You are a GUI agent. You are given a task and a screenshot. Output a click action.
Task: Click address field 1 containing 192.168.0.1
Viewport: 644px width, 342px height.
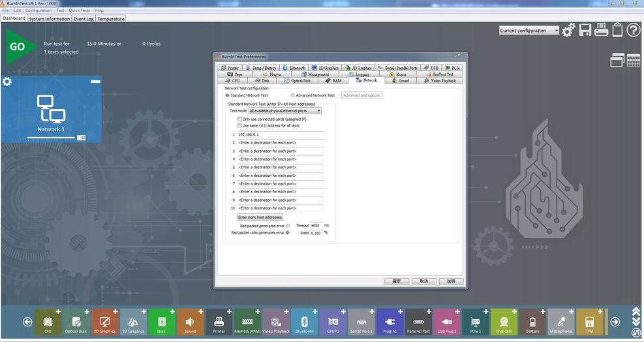click(x=280, y=135)
